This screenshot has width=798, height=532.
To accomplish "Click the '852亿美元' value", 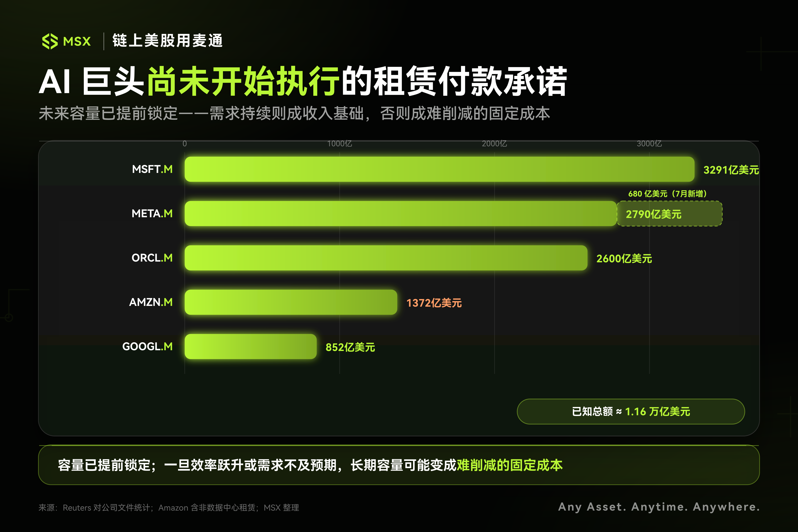I will [x=350, y=347].
